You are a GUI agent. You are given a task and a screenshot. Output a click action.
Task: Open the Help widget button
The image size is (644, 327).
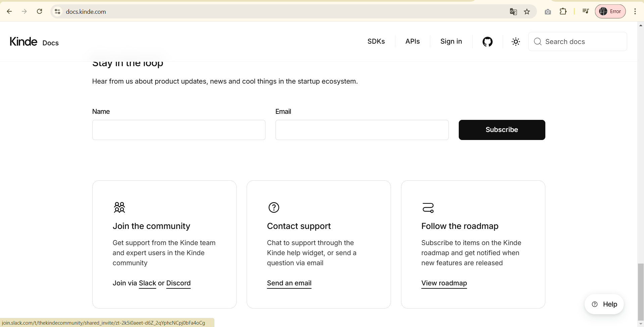(604, 304)
